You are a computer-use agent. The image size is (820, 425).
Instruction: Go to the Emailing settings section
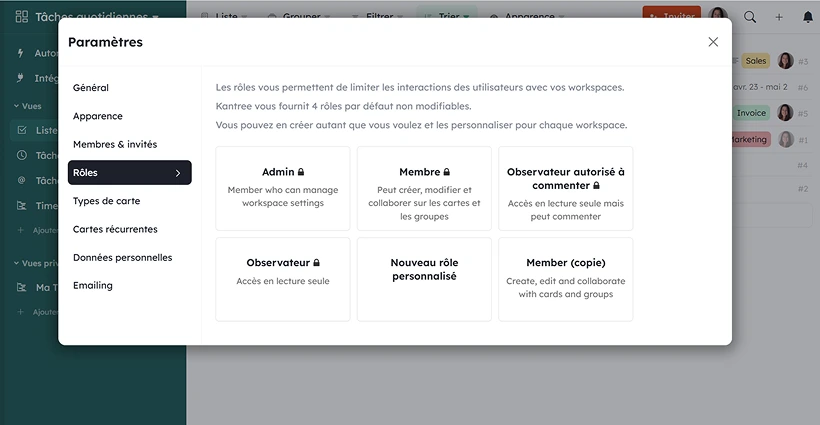click(93, 285)
